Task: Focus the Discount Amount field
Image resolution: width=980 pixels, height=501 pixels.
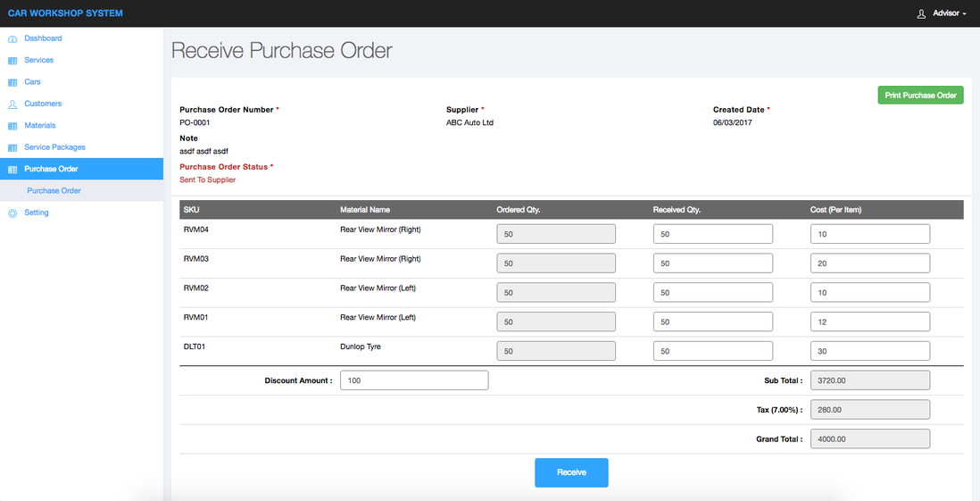Action: click(414, 380)
